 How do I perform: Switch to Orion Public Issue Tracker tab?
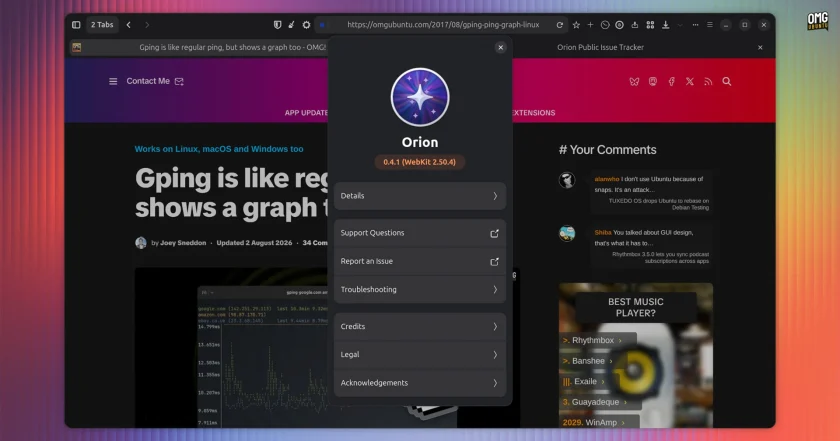[600, 47]
